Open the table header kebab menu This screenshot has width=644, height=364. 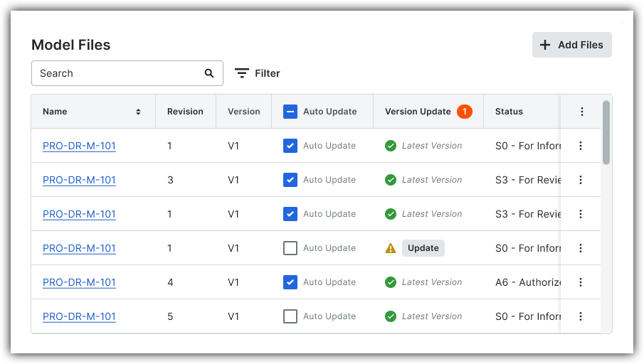coord(581,112)
